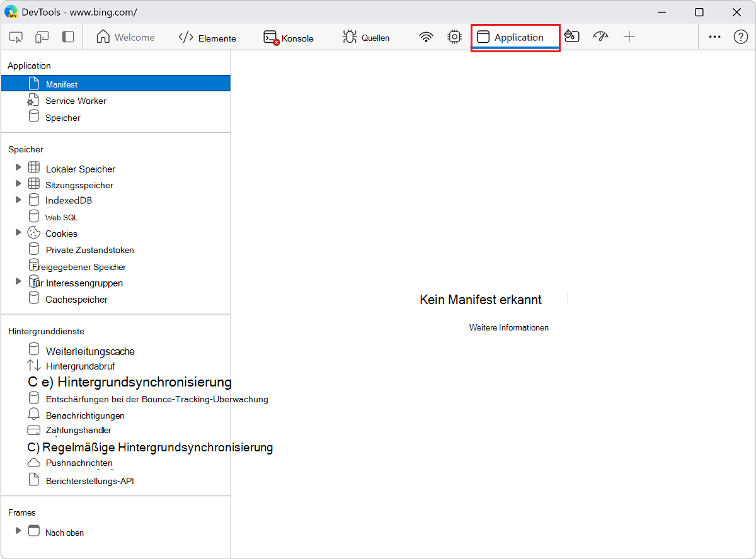This screenshot has width=756, height=559.
Task: Open the Network tool wifi icon
Action: click(x=427, y=37)
